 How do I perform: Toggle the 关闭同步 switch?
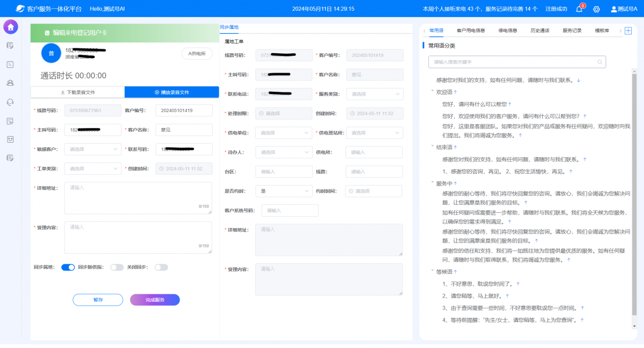pos(161,267)
